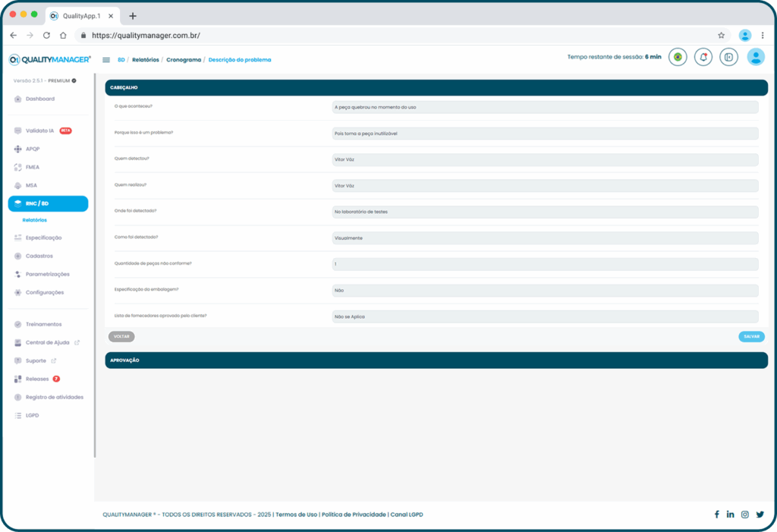This screenshot has height=532, width=777.
Task: Open the FMEA sidebar item
Action: pyautogui.click(x=32, y=167)
